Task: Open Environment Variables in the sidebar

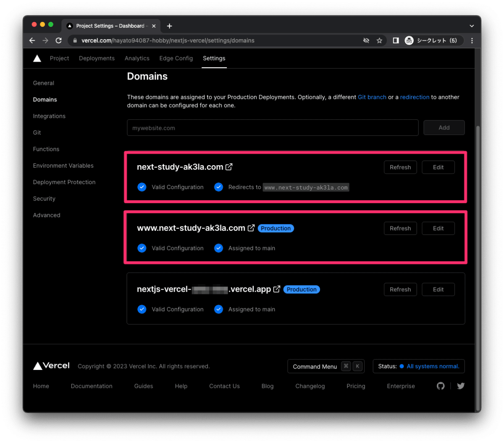Action: [63, 166]
